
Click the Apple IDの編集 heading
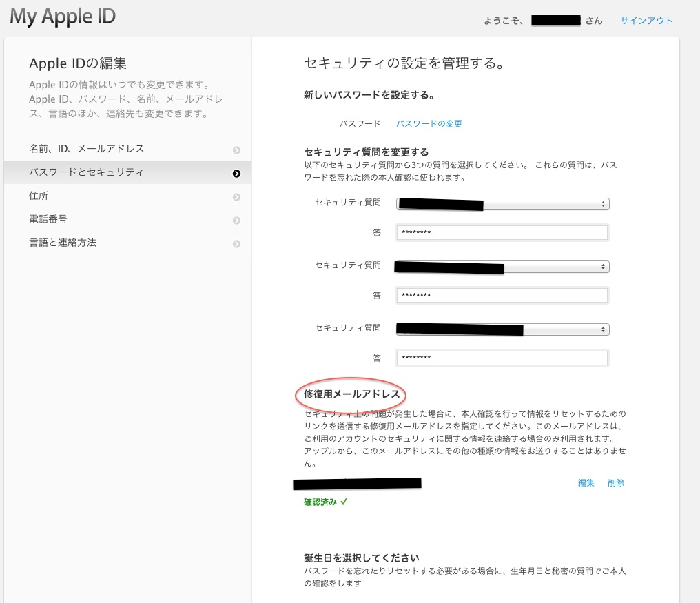pos(78,63)
